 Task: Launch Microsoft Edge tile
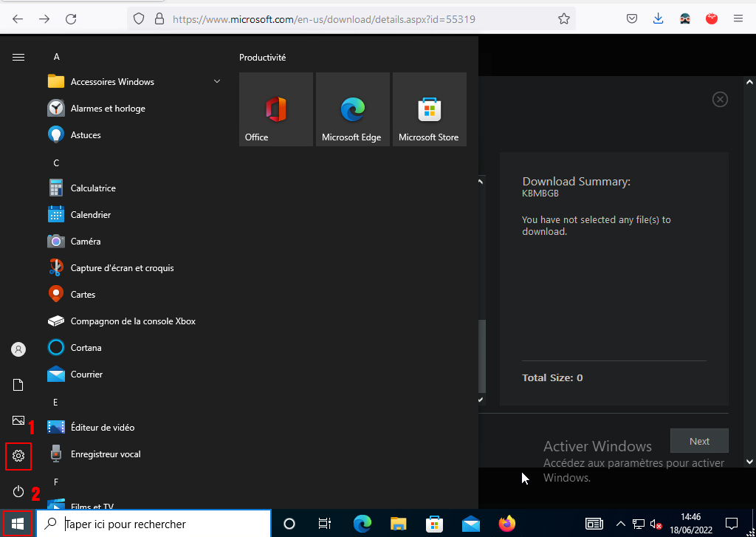352,109
